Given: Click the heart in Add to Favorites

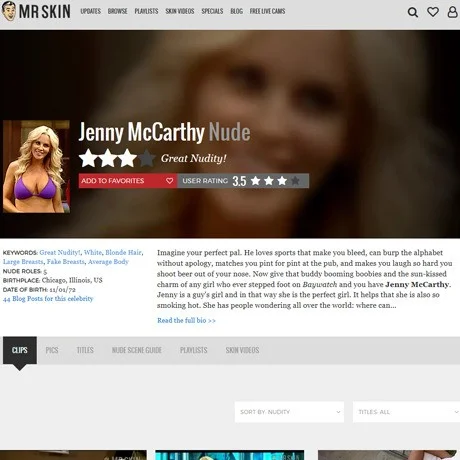Looking at the screenshot, I should tap(169, 181).
